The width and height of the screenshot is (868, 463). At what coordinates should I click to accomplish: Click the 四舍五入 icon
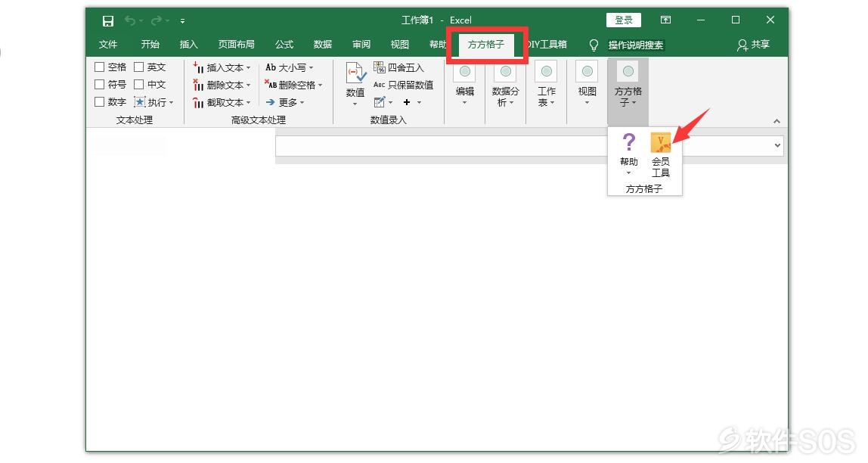380,67
